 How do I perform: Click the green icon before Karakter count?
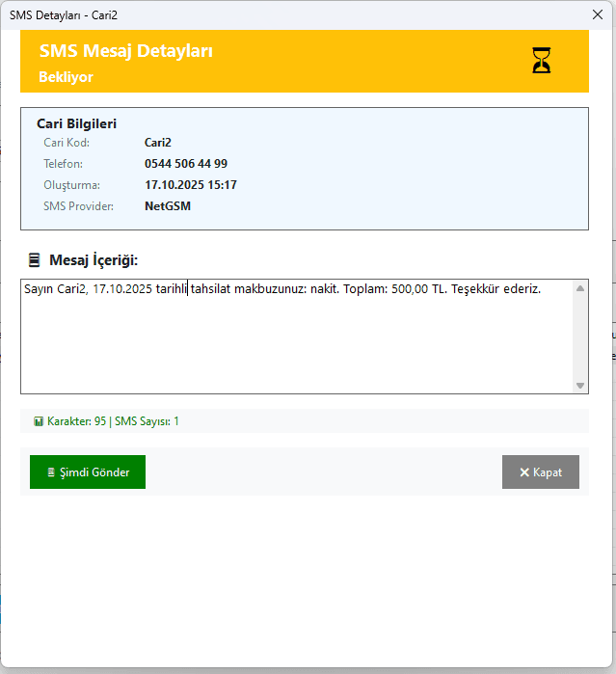click(39, 421)
